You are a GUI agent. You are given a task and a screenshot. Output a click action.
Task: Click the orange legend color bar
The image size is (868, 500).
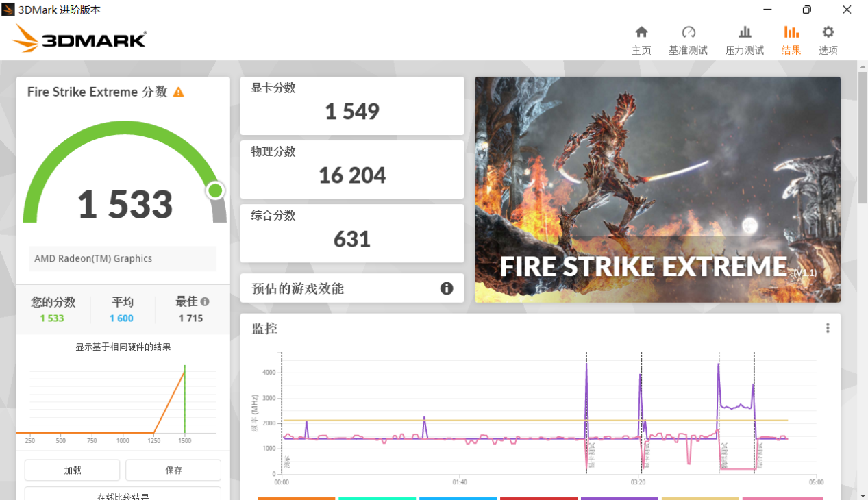[297, 499]
